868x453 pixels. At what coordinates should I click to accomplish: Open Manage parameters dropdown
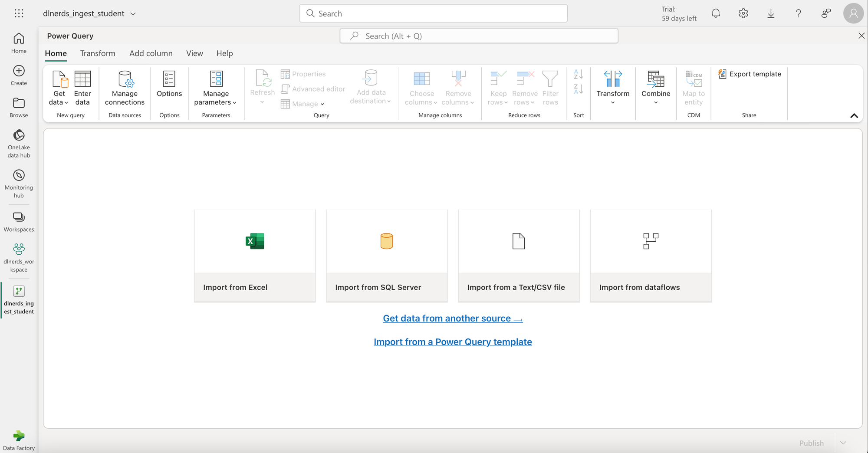(x=216, y=88)
